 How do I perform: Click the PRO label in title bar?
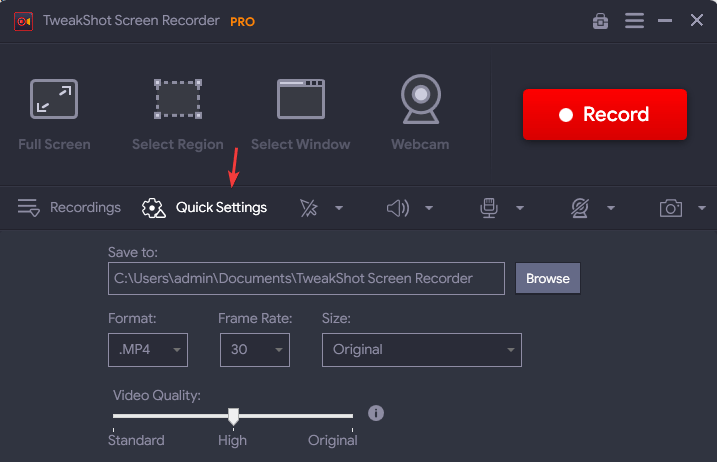coord(242,21)
